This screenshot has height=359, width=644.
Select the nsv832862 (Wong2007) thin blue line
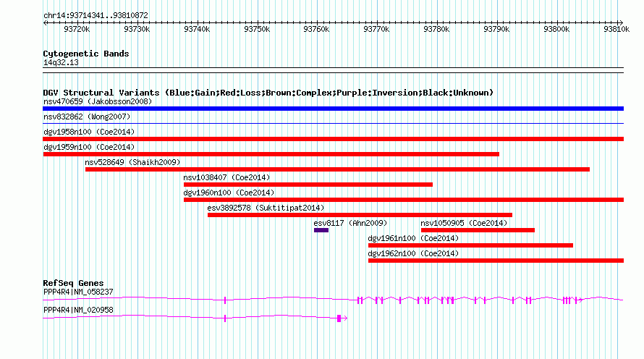333,123
